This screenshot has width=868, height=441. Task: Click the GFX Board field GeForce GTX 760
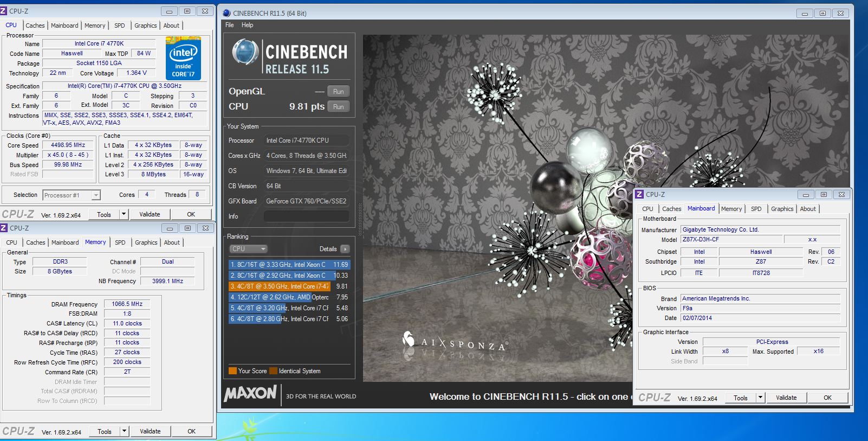(306, 201)
